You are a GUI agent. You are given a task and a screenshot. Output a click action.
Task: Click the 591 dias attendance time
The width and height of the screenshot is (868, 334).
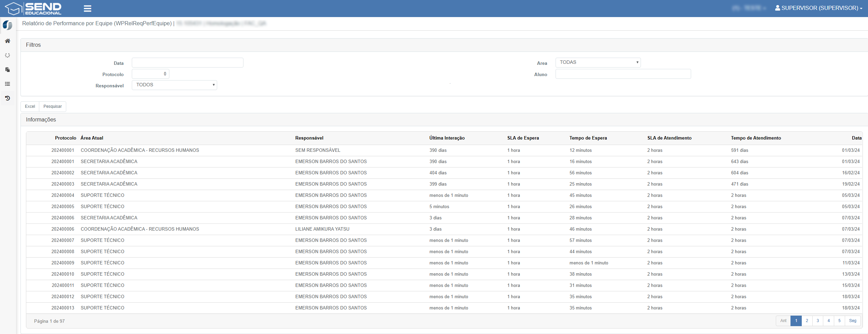coord(740,150)
